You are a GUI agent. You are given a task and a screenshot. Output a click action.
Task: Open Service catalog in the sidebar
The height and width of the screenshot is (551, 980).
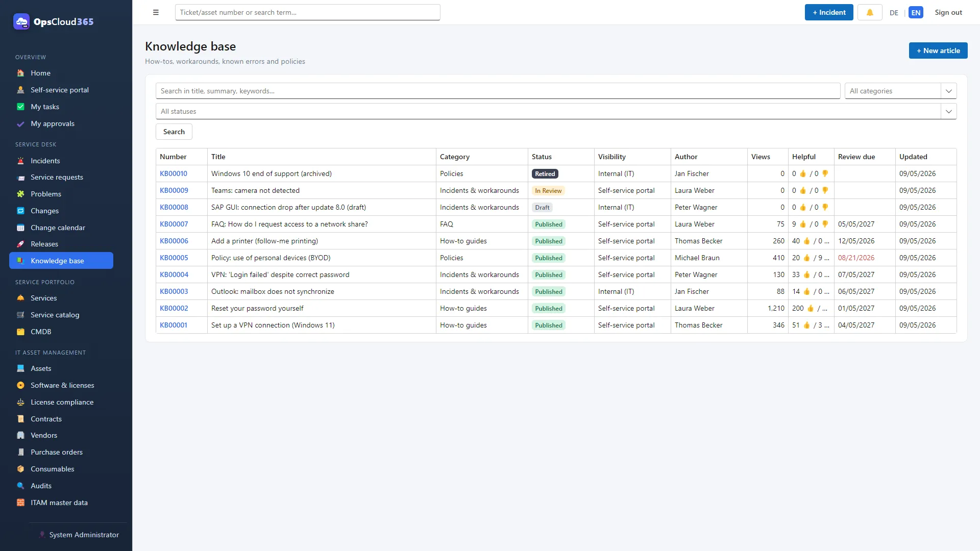click(x=61, y=315)
